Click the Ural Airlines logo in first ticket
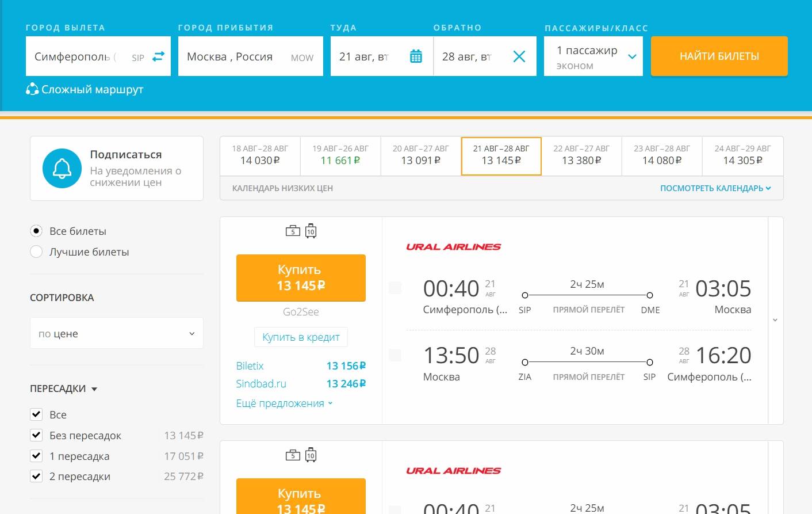 coord(453,247)
